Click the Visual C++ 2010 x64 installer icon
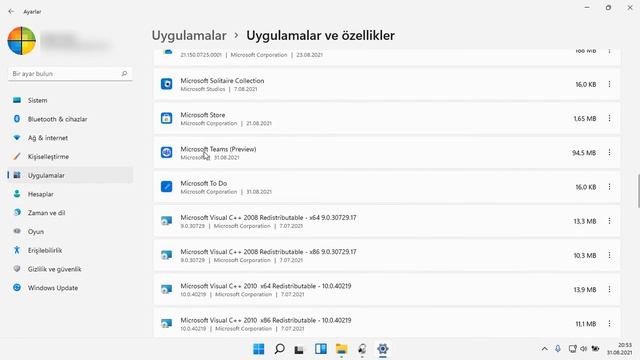This screenshot has width=640, height=360. coord(167,289)
